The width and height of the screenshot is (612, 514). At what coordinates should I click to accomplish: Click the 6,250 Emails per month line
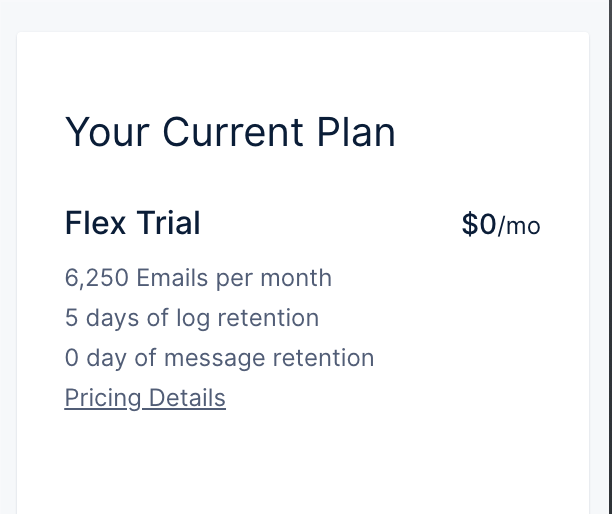[x=198, y=278]
